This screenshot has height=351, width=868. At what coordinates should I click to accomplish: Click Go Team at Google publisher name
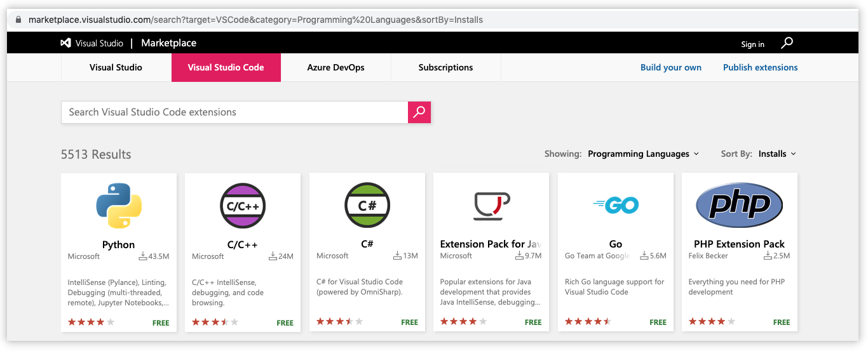pyautogui.click(x=597, y=256)
